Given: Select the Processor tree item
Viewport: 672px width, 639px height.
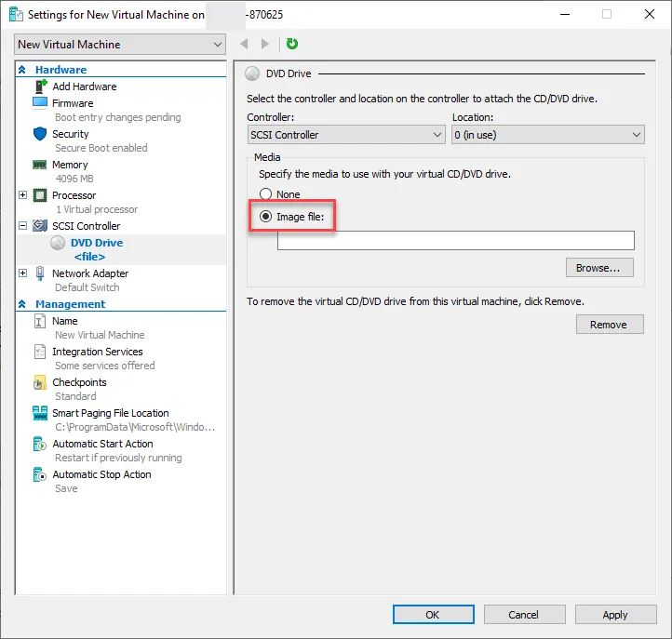Looking at the screenshot, I should (x=74, y=195).
